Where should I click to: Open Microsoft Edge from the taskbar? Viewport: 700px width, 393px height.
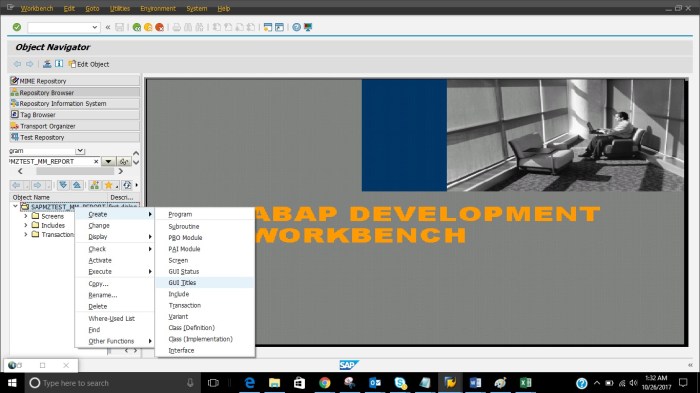click(x=249, y=383)
